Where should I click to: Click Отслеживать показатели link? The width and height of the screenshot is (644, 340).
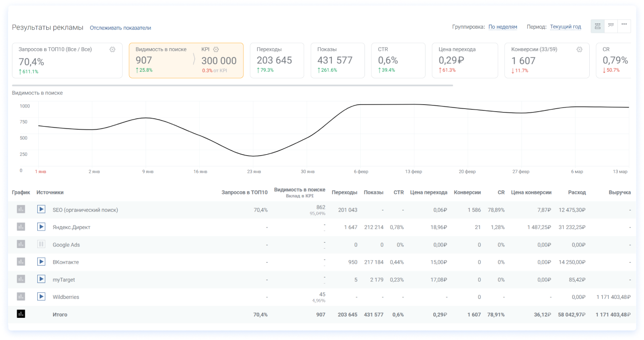click(121, 28)
